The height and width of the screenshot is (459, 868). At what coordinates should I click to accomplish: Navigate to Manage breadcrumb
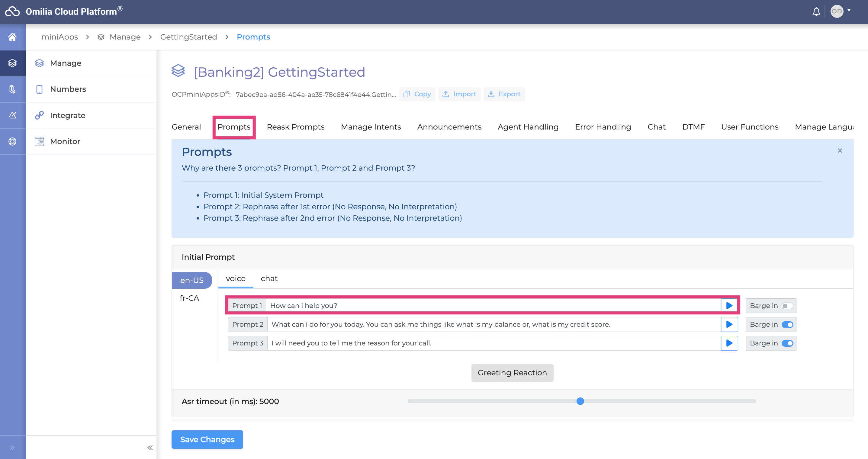point(125,37)
